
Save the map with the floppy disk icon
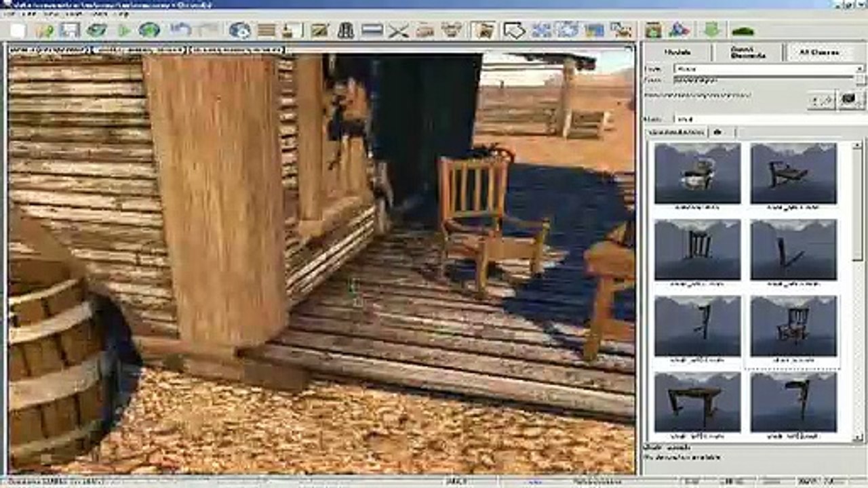click(x=70, y=30)
